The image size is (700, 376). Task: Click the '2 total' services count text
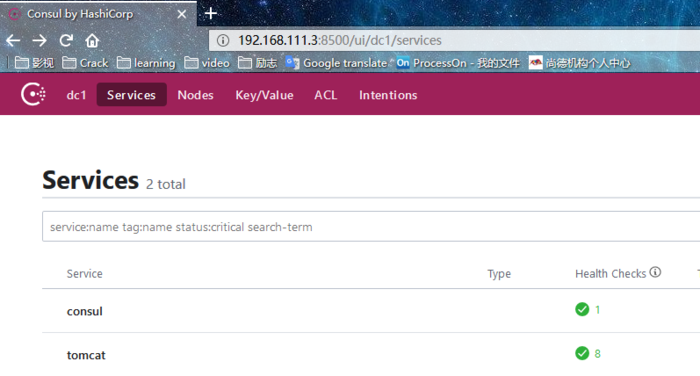point(166,184)
